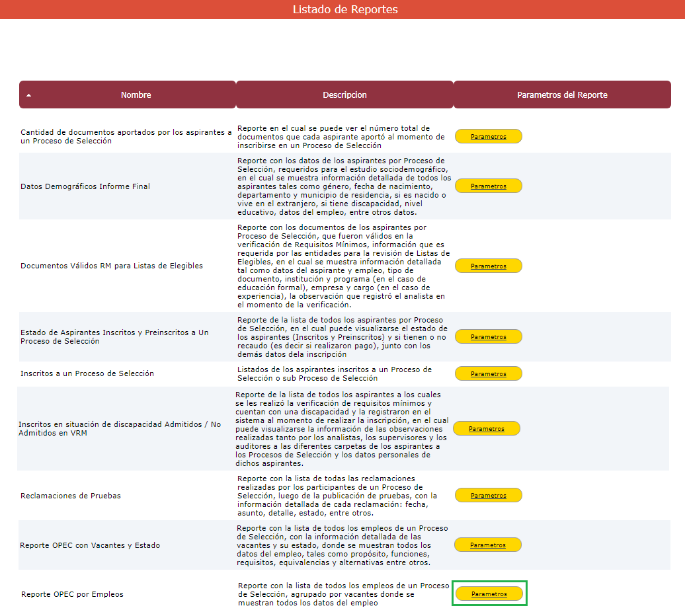The height and width of the screenshot is (616, 685).
Task: Open Parametros for Reclamaciones de Pruebas
Action: 489,495
